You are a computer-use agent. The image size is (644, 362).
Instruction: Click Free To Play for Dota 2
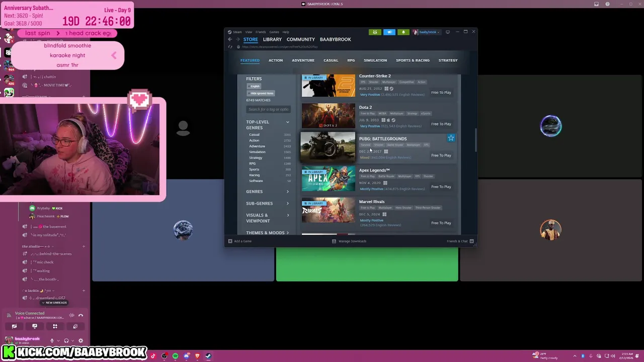point(441,124)
